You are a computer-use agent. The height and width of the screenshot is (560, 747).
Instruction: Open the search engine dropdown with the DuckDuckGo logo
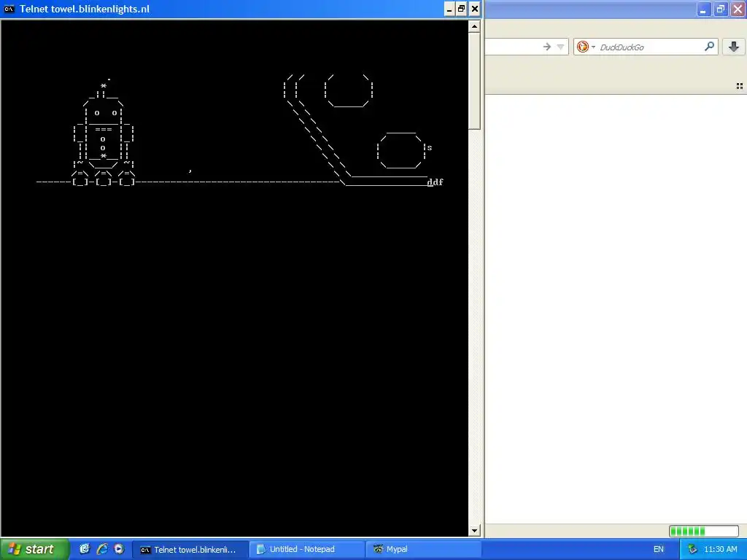pos(586,47)
